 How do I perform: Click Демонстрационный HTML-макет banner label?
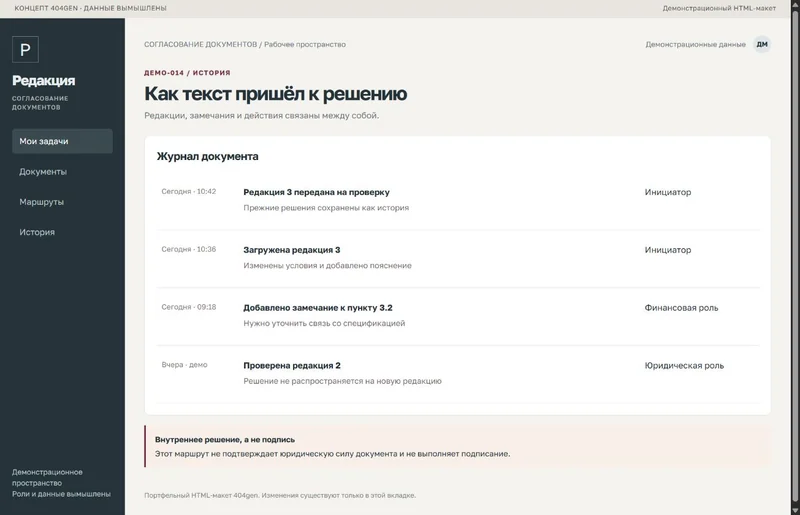[x=719, y=8]
